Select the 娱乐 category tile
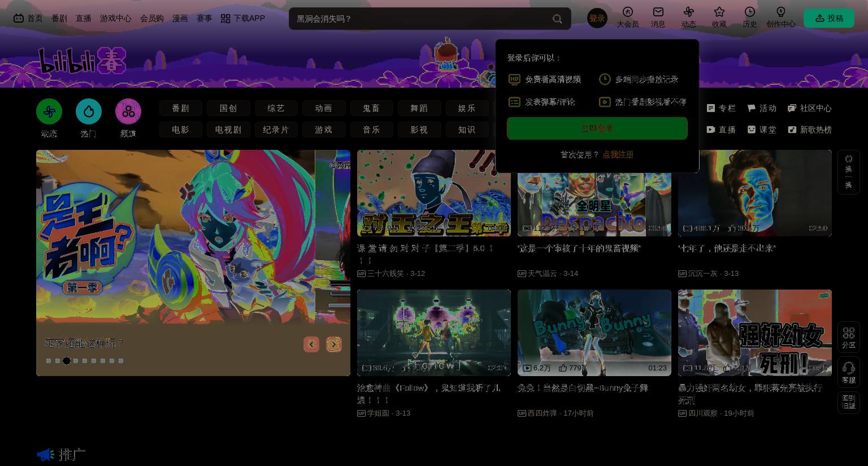 pyautogui.click(x=467, y=108)
